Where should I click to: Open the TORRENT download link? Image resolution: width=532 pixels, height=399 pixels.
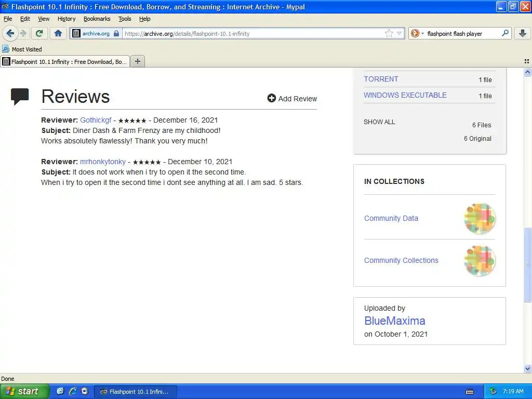point(381,79)
